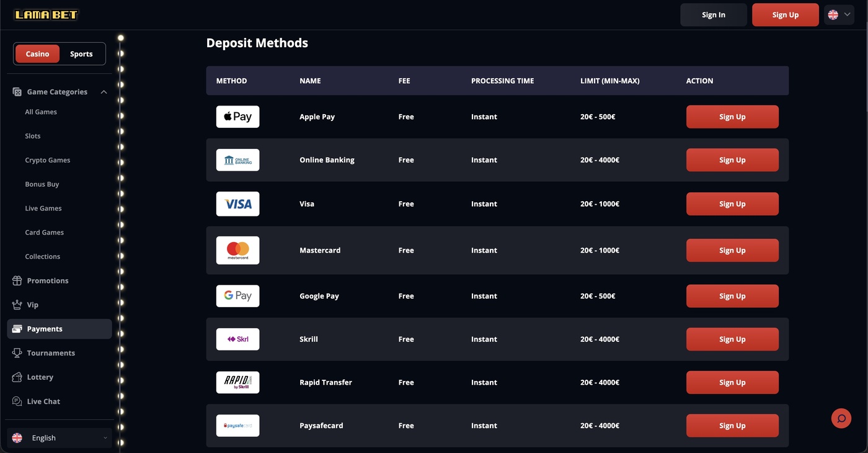Screen dimensions: 868x453
Task: Click the Vip crown icon
Action: point(17,305)
